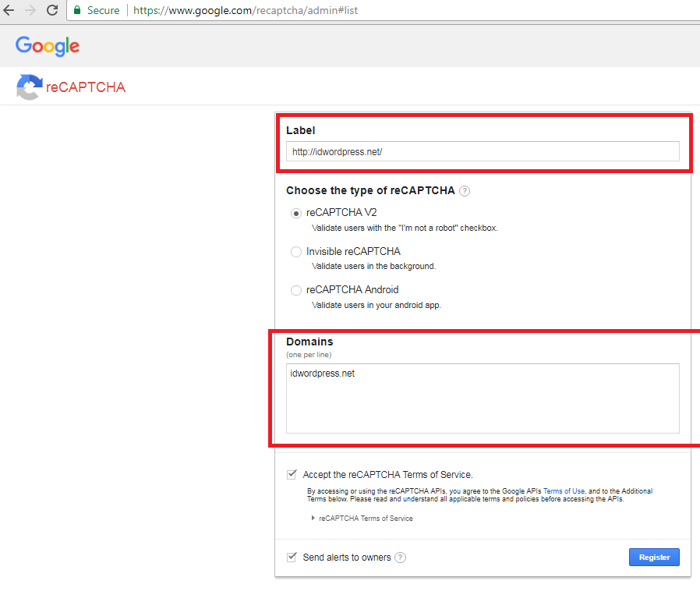Image resolution: width=700 pixels, height=602 pixels.
Task: Click the Google logo
Action: (x=48, y=46)
